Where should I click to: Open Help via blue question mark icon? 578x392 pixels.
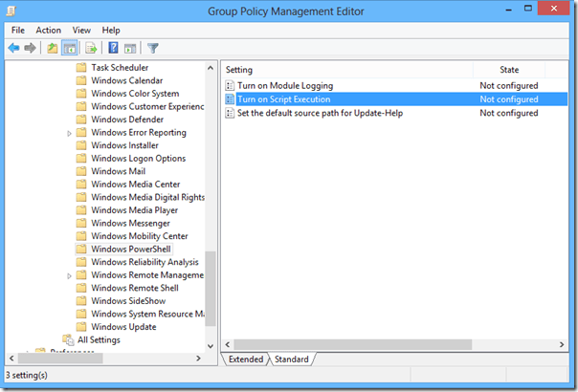point(113,48)
